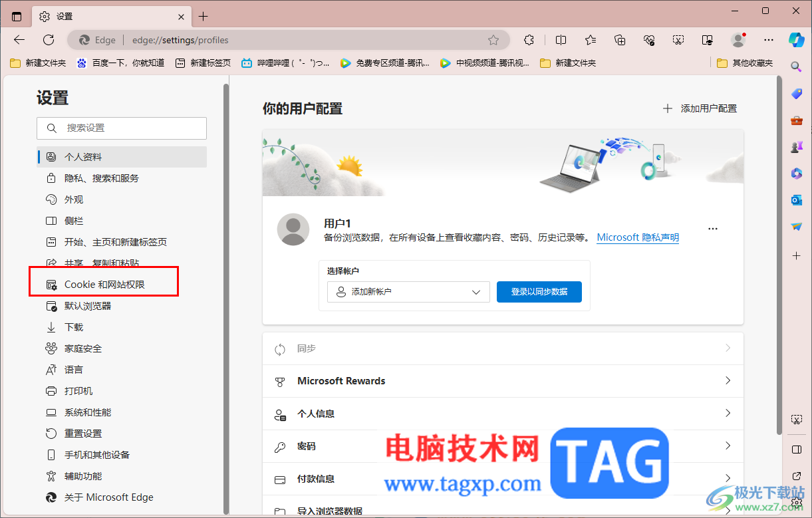This screenshot has width=812, height=518.
Task: Open sidebar Games chess icon
Action: click(x=796, y=147)
